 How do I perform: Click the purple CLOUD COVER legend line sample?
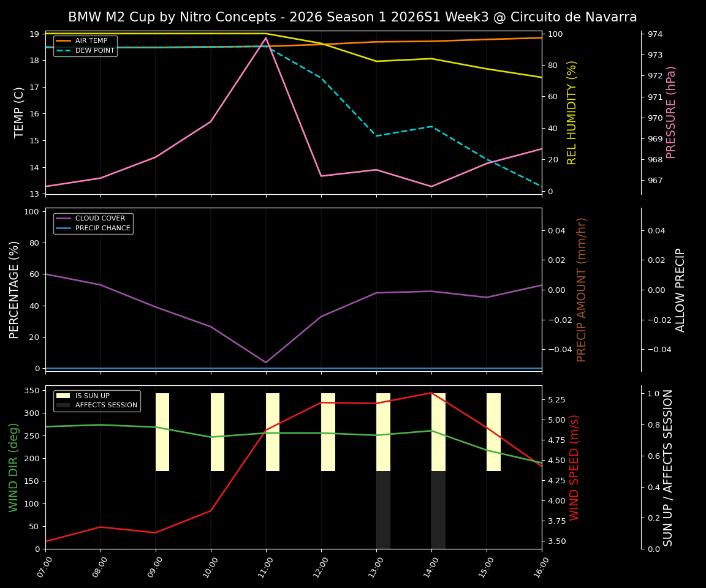coord(64,218)
